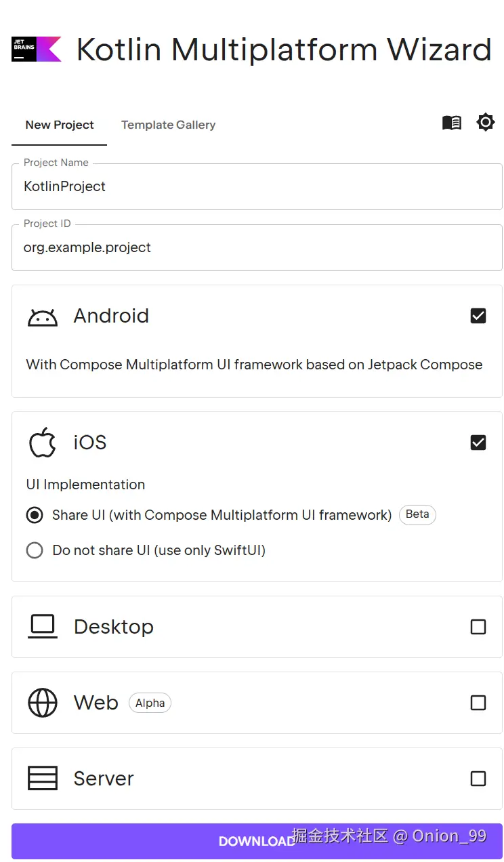Uncheck the iOS platform checkbox
This screenshot has width=504, height=862.
pyautogui.click(x=478, y=443)
